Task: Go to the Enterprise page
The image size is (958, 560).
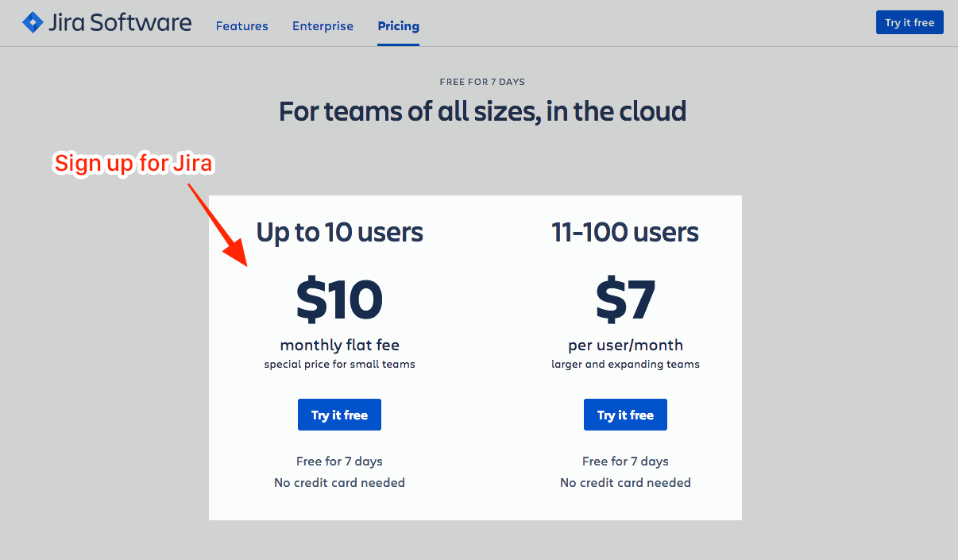Action: tap(323, 26)
